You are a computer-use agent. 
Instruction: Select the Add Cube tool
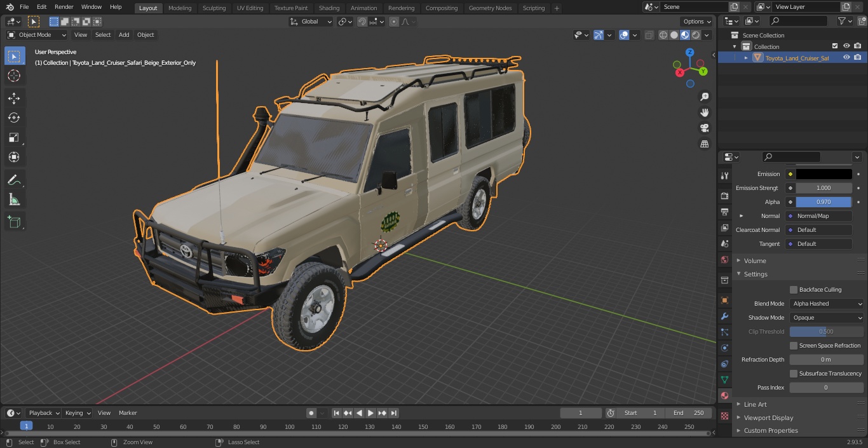point(14,222)
